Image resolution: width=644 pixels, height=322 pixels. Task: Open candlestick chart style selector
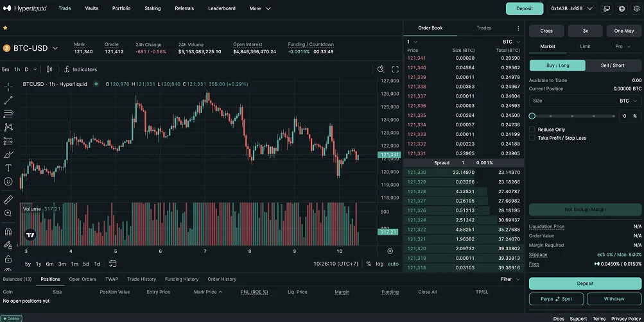(x=49, y=69)
